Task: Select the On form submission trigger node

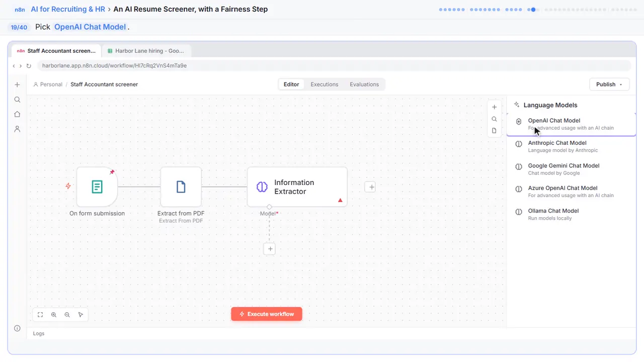Action: (x=97, y=187)
